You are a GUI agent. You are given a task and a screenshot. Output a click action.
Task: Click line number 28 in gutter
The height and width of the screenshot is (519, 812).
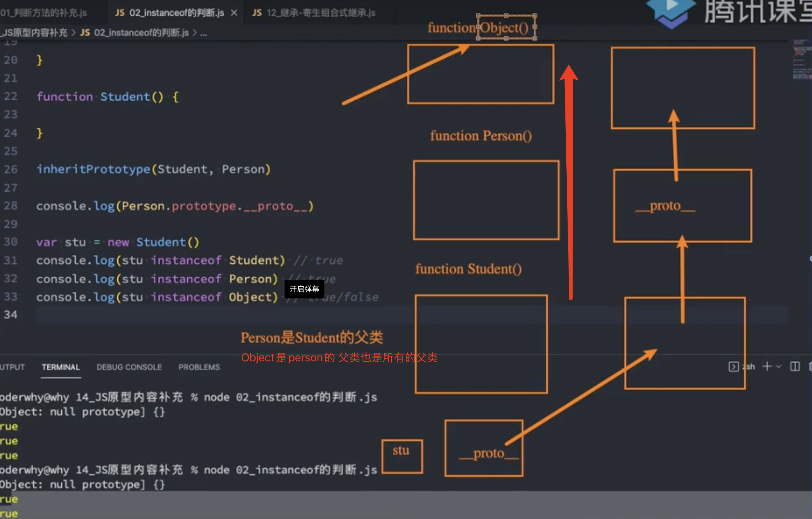(x=11, y=206)
